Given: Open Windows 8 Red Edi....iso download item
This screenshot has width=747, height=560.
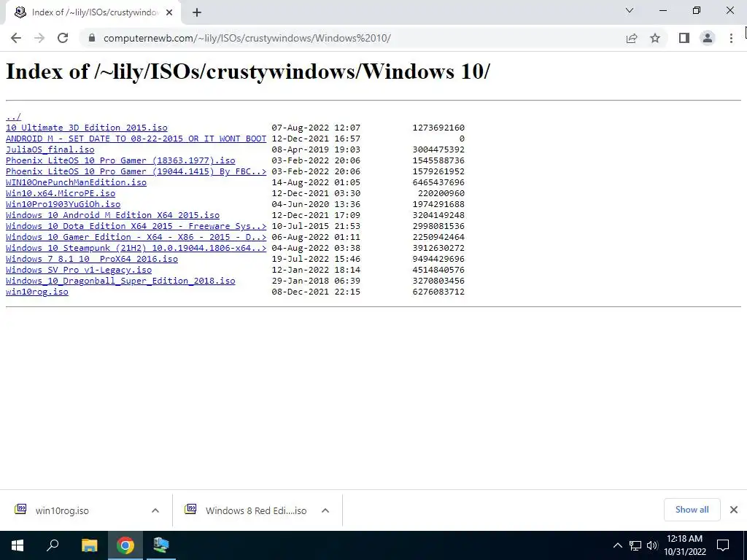Looking at the screenshot, I should [x=256, y=510].
